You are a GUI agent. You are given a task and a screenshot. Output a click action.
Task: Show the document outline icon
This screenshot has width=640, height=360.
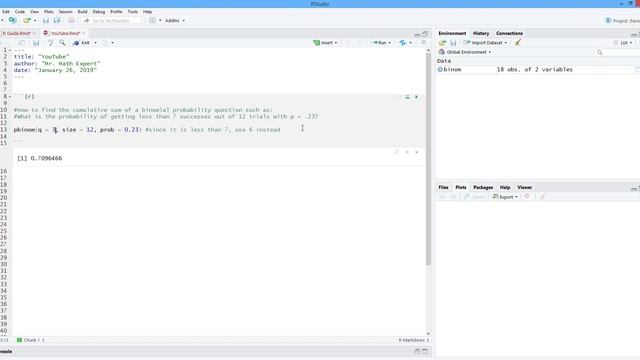point(424,42)
